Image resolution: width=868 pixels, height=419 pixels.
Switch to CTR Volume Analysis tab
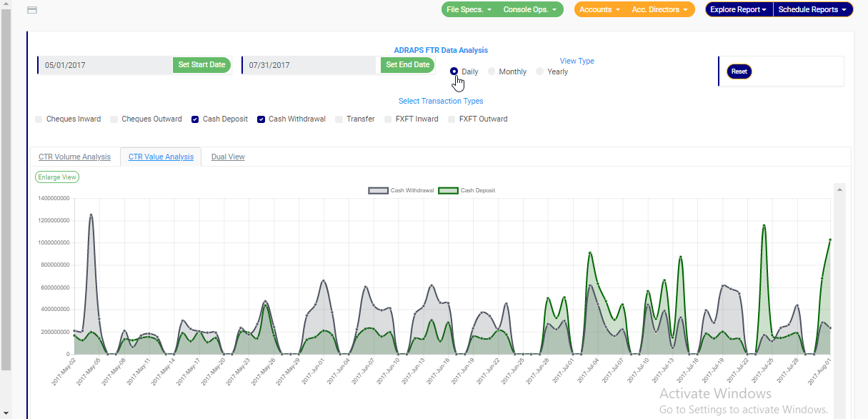click(74, 157)
